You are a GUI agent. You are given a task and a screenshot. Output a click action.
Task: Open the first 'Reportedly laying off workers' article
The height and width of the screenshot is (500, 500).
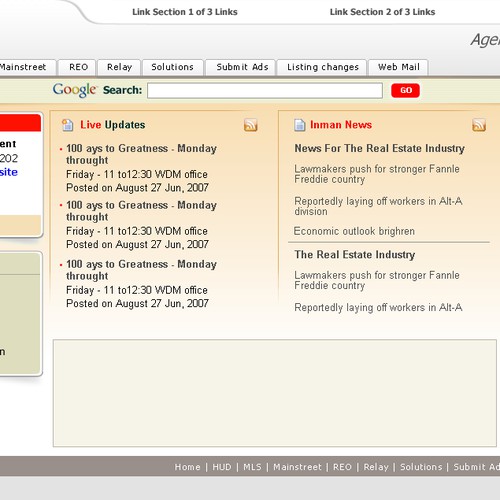(378, 206)
